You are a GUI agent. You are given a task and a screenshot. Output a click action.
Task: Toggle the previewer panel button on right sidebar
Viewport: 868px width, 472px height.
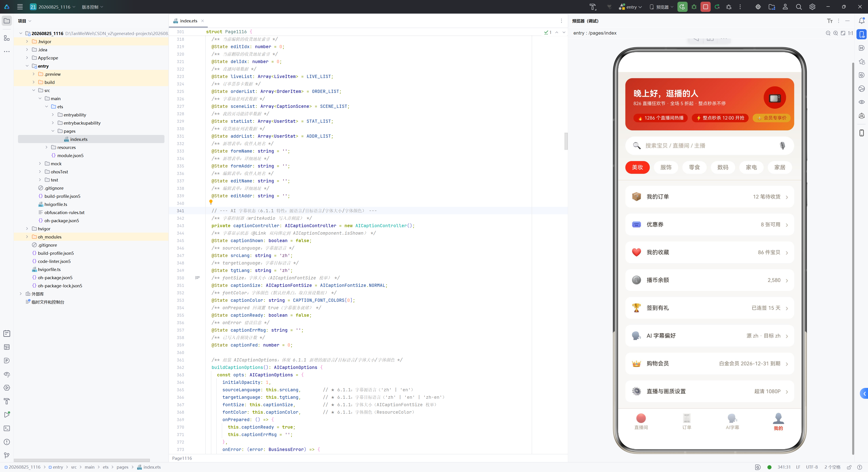point(861,34)
